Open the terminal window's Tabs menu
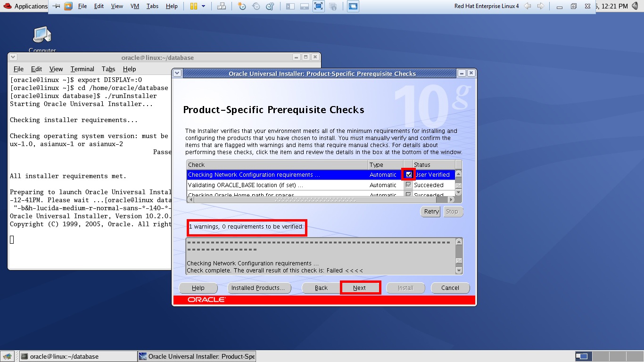This screenshot has height=362, width=644. pos(108,69)
